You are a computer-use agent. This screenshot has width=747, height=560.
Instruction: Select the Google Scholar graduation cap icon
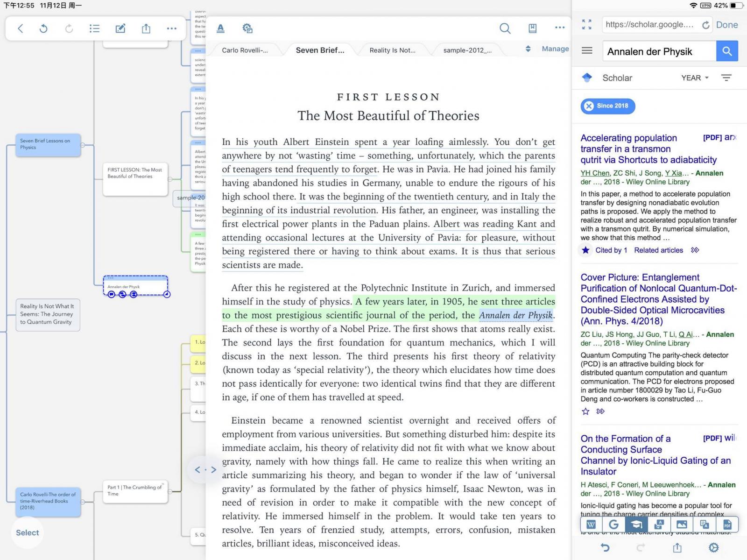(636, 525)
